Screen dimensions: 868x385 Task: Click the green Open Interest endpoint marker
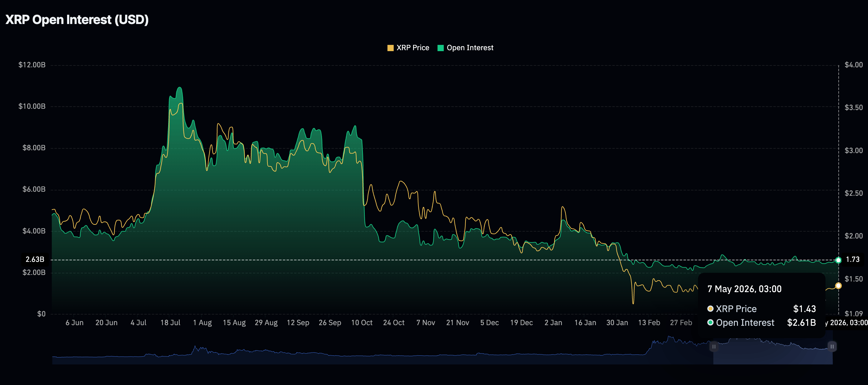[x=838, y=260]
